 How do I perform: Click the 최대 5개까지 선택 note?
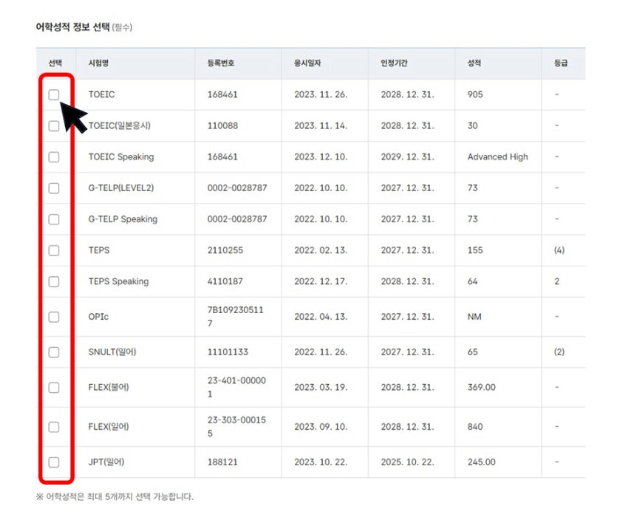click(x=115, y=496)
